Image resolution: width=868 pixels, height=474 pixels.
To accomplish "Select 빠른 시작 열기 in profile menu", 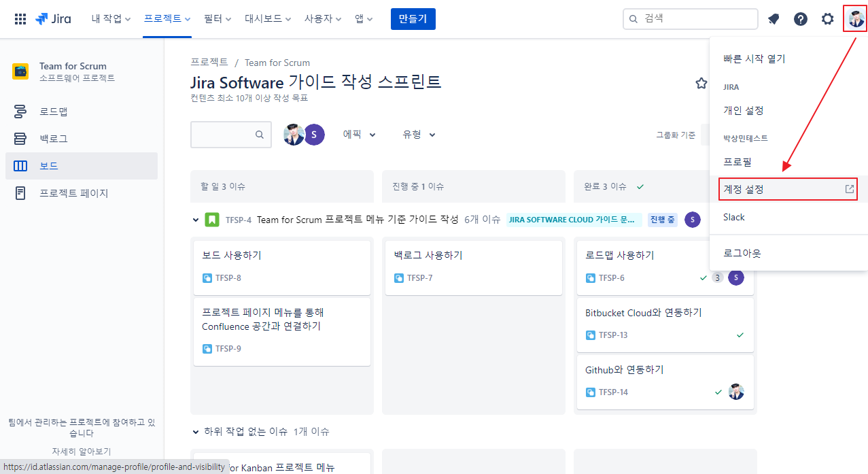I will tap(788, 59).
